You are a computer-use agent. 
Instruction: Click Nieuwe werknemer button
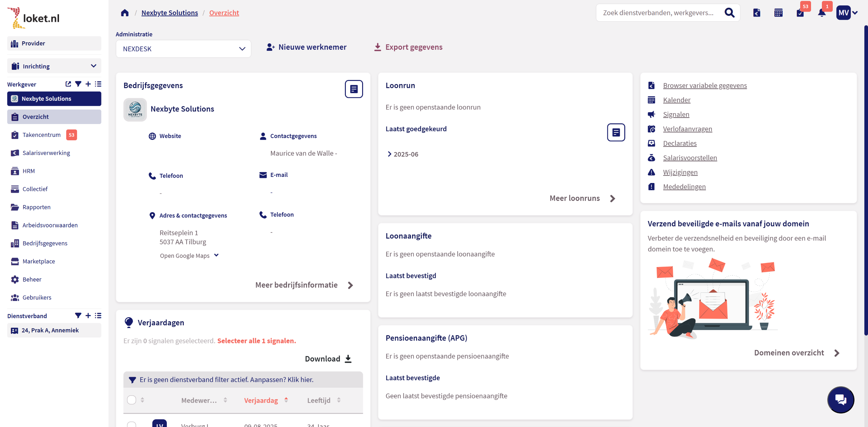pos(307,47)
